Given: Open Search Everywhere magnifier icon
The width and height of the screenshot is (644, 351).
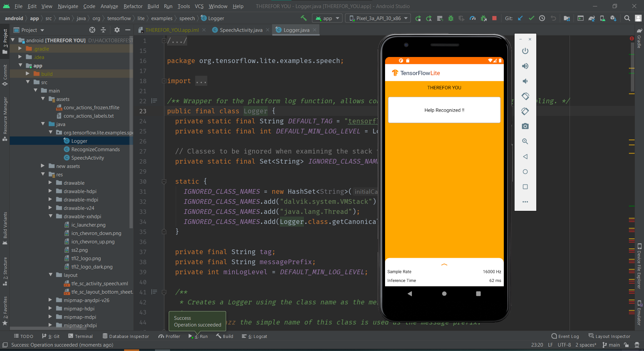Looking at the screenshot, I should pyautogui.click(x=627, y=18).
